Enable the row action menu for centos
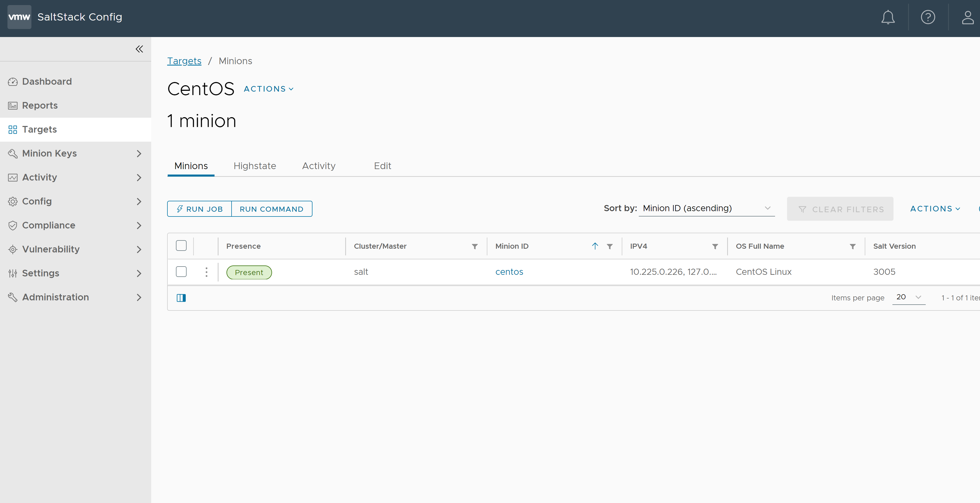The image size is (980, 503). pyautogui.click(x=206, y=271)
